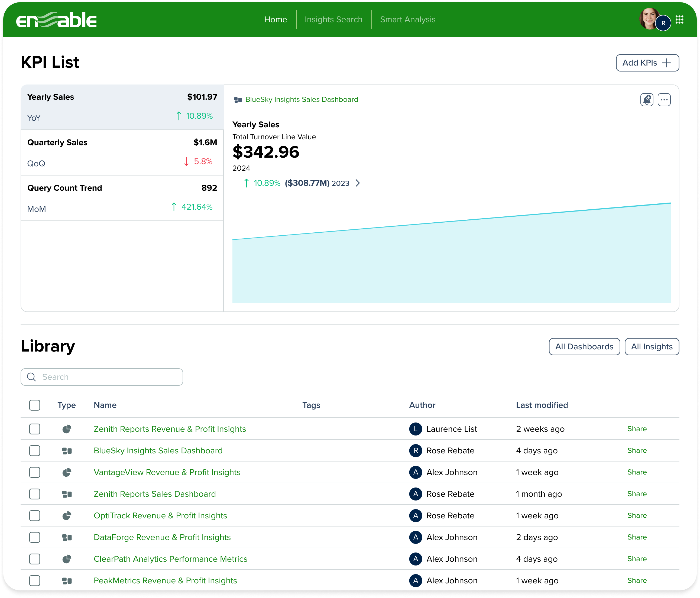Check the BlueSky Insights Sales Dashboard row
700x598 pixels.
pos(34,450)
